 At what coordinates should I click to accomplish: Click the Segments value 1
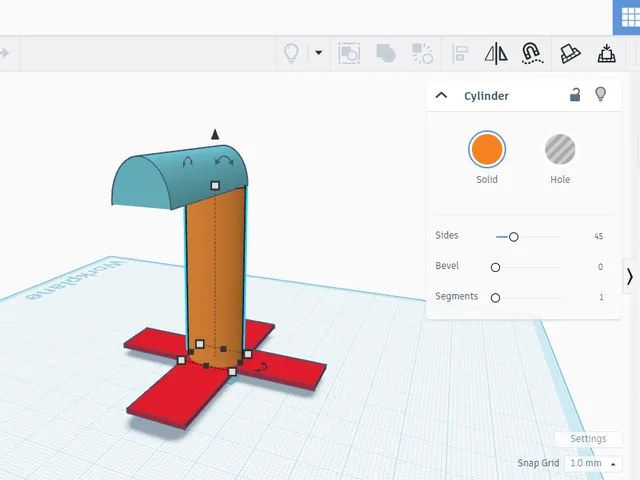pyautogui.click(x=601, y=298)
